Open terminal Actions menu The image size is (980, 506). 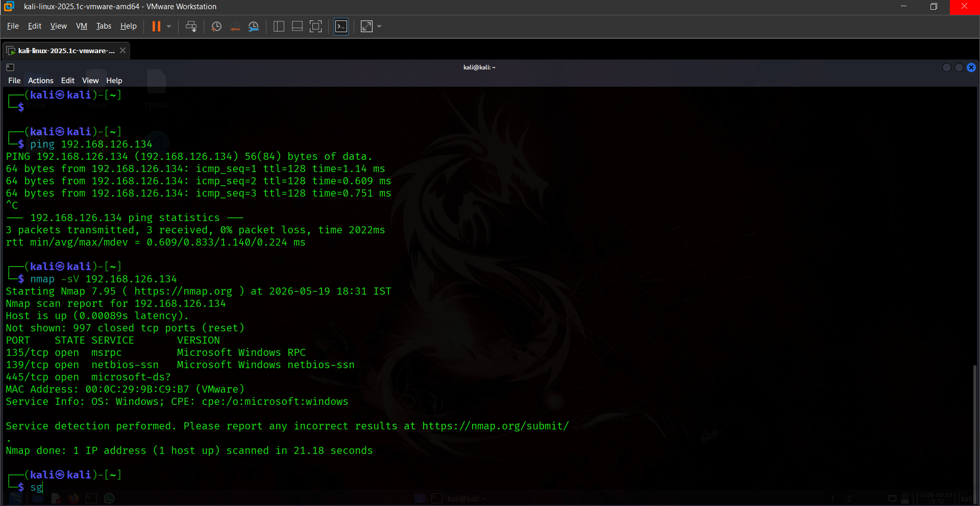pos(41,81)
